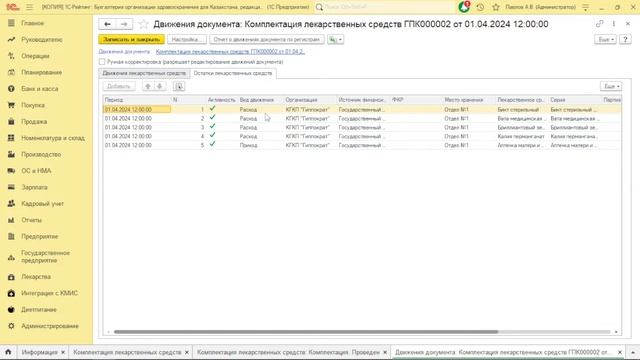Open the Отчеты sidebar section
The width and height of the screenshot is (640, 360).
(31, 220)
